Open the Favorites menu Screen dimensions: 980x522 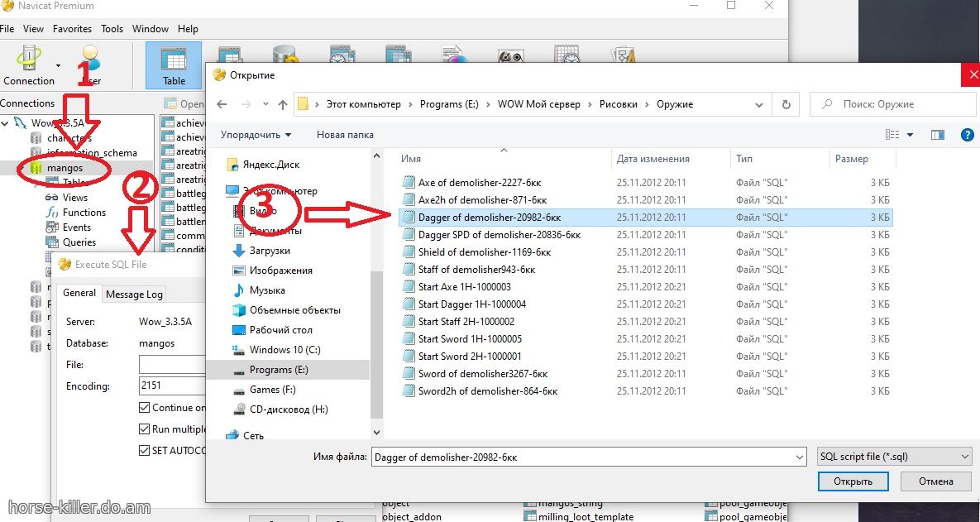click(72, 29)
